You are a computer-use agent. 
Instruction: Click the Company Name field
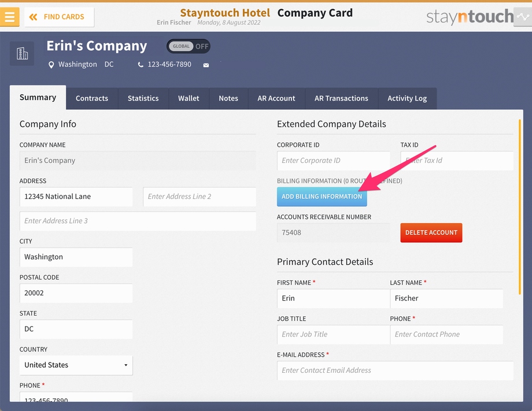tap(138, 161)
